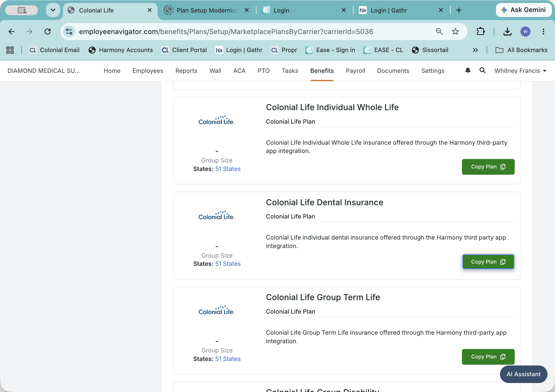Open the Documents menu

pos(393,71)
